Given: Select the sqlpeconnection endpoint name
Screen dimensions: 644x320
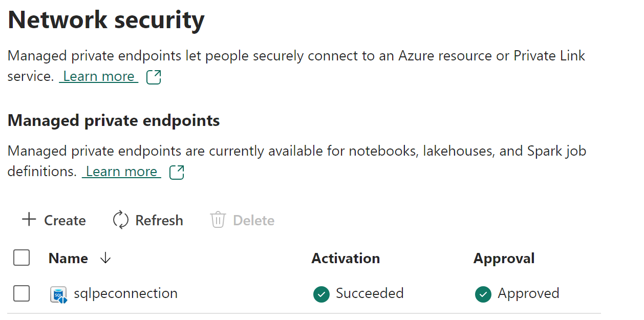Looking at the screenshot, I should [126, 293].
